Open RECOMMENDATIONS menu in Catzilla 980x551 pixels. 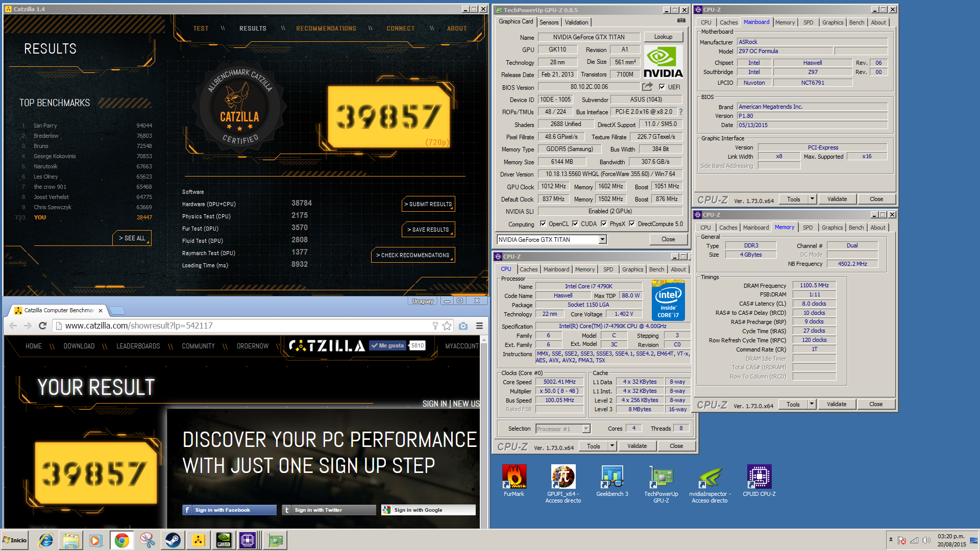click(326, 29)
